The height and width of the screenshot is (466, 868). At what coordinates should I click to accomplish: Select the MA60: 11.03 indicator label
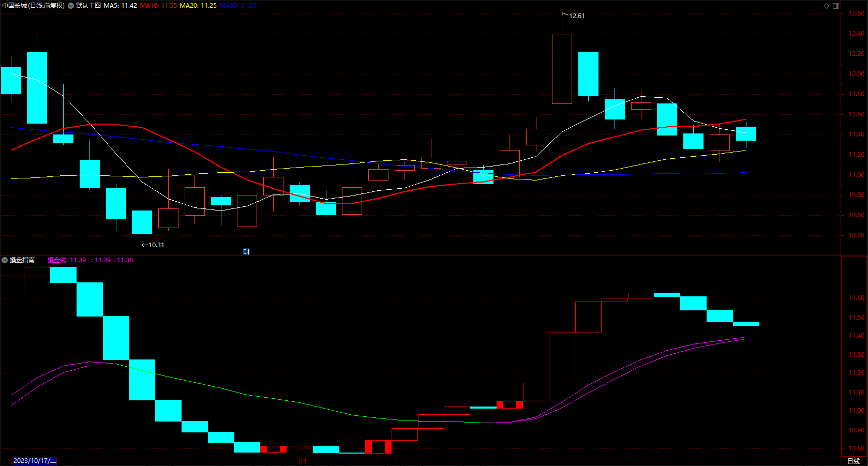coord(238,6)
